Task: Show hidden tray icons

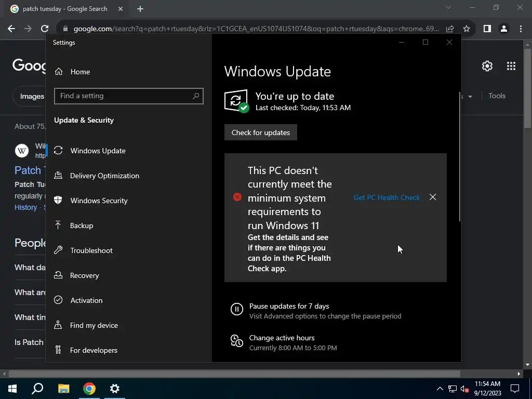Action: pos(440,389)
